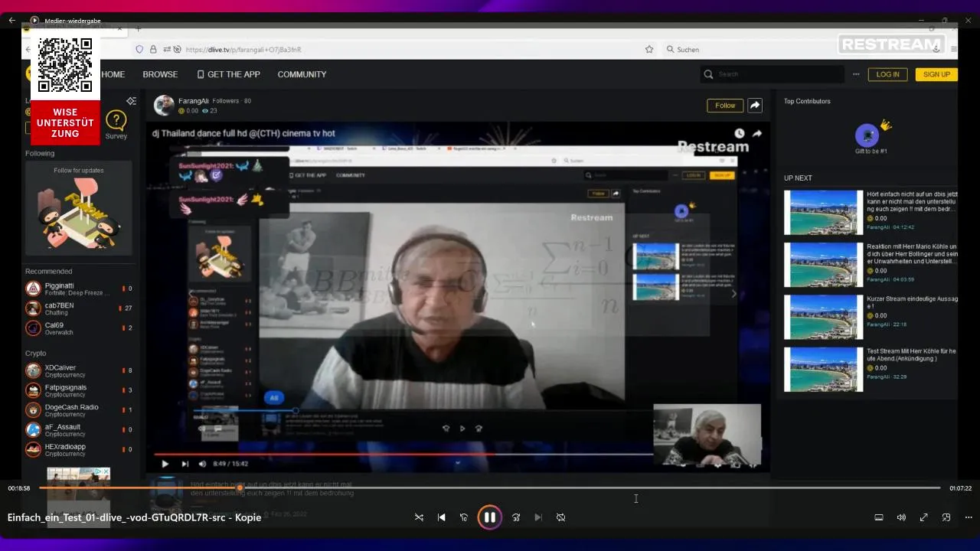Click the media player seek bar thumb

coord(240,487)
